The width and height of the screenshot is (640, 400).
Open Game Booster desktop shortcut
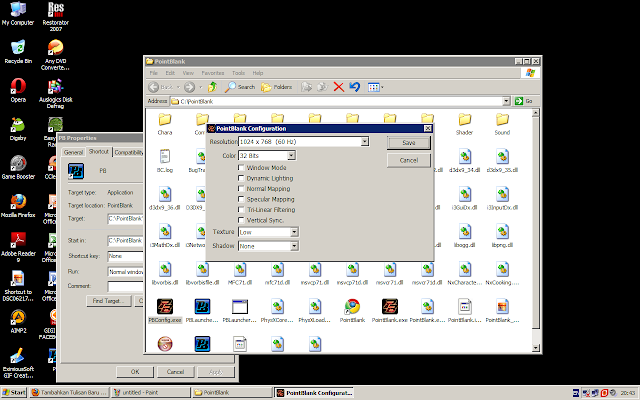[x=18, y=167]
